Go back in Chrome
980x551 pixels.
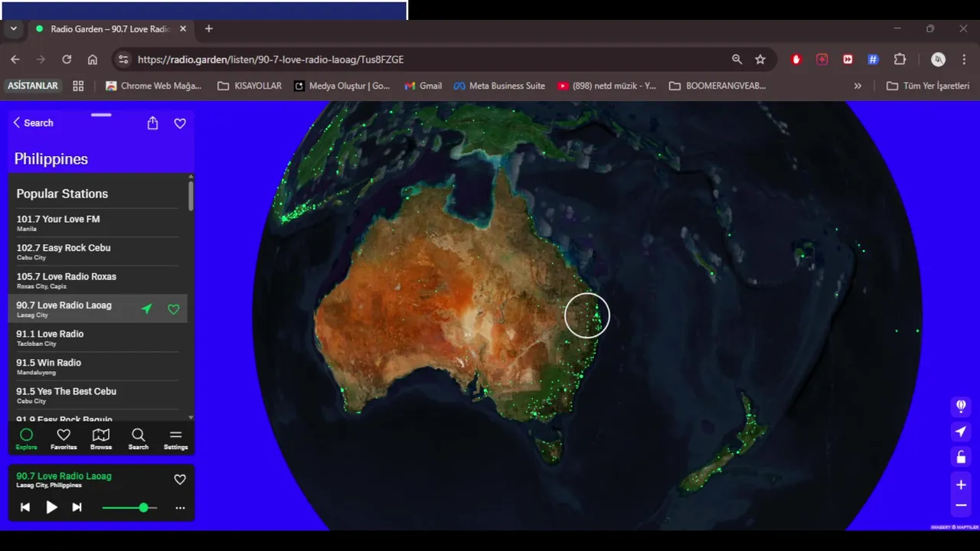click(15, 60)
